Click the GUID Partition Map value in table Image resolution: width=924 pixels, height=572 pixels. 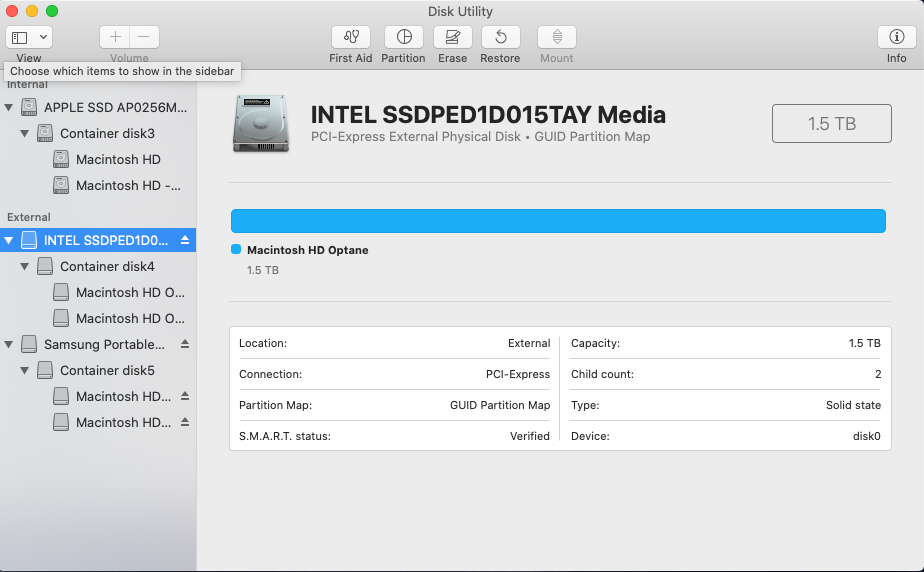500,405
